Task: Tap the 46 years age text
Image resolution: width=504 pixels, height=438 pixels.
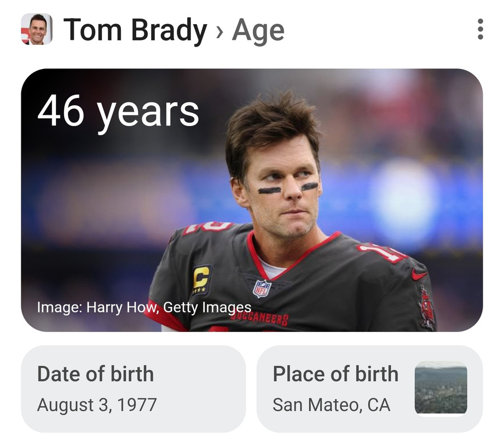Action: tap(118, 112)
